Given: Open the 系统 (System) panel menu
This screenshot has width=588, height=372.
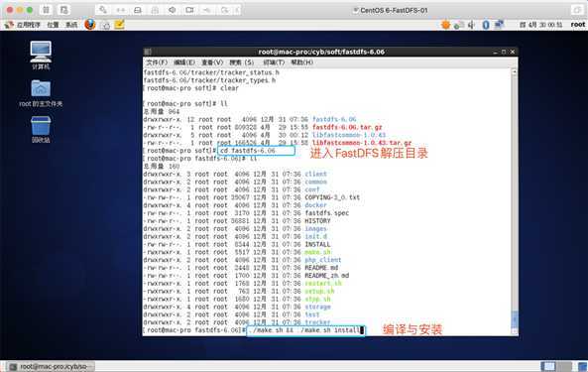Looking at the screenshot, I should coord(71,25).
